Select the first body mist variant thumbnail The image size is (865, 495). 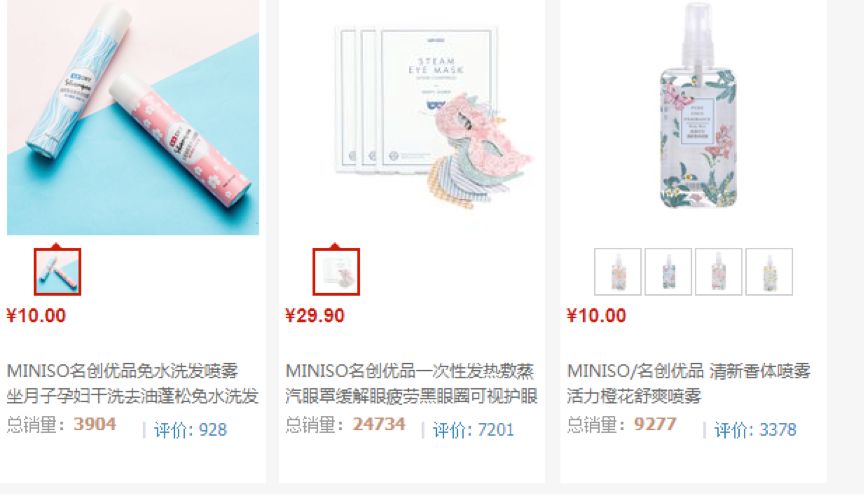click(x=618, y=272)
